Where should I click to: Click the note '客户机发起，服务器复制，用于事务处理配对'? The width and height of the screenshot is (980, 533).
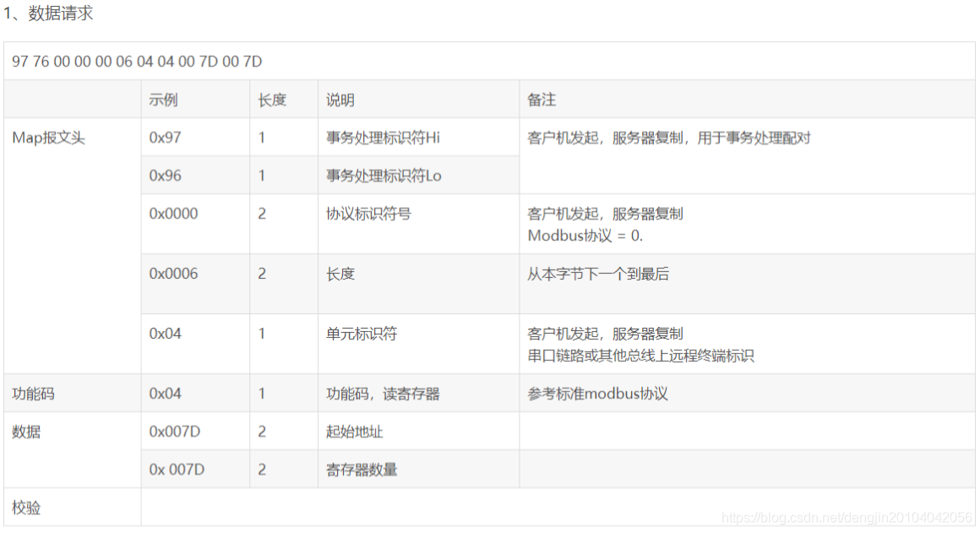pyautogui.click(x=669, y=138)
